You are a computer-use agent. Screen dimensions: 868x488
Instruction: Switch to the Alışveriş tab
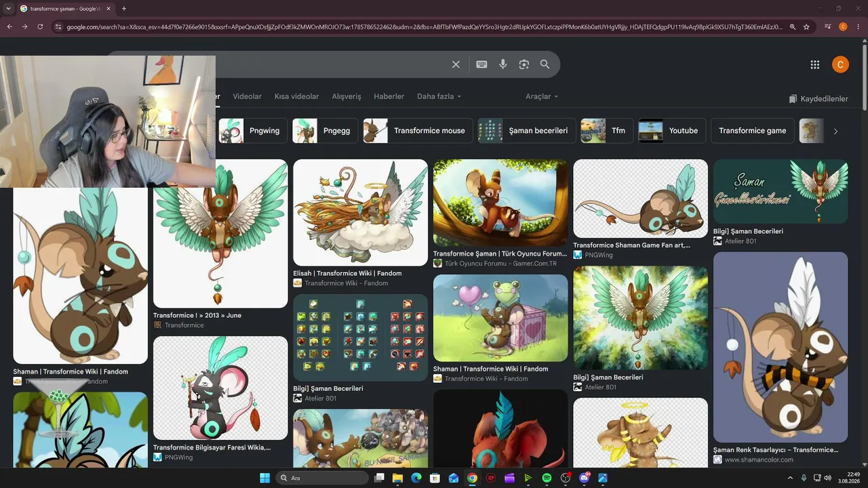(347, 96)
